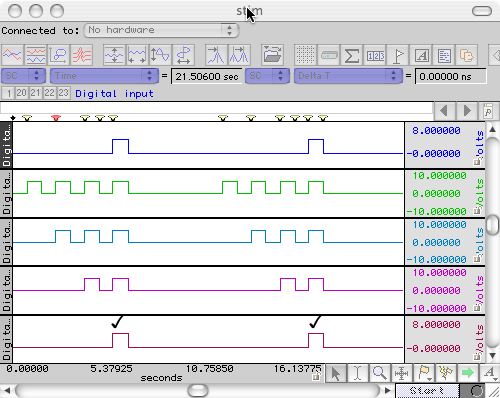The image size is (500, 398).
Task: Open the XY loop plot view icon
Action: point(59,55)
